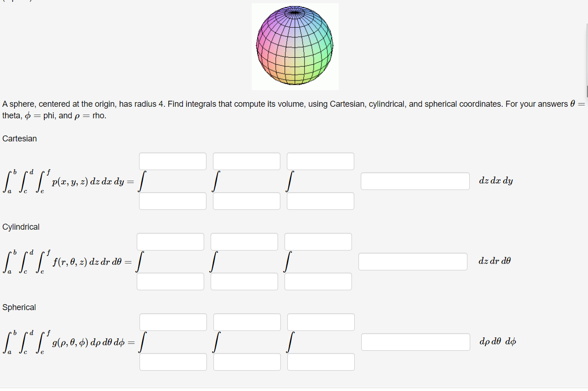Screen dimensions: 588x391
Task: Click the Cartesian integrand field before dz dx dy
Action: coord(414,181)
